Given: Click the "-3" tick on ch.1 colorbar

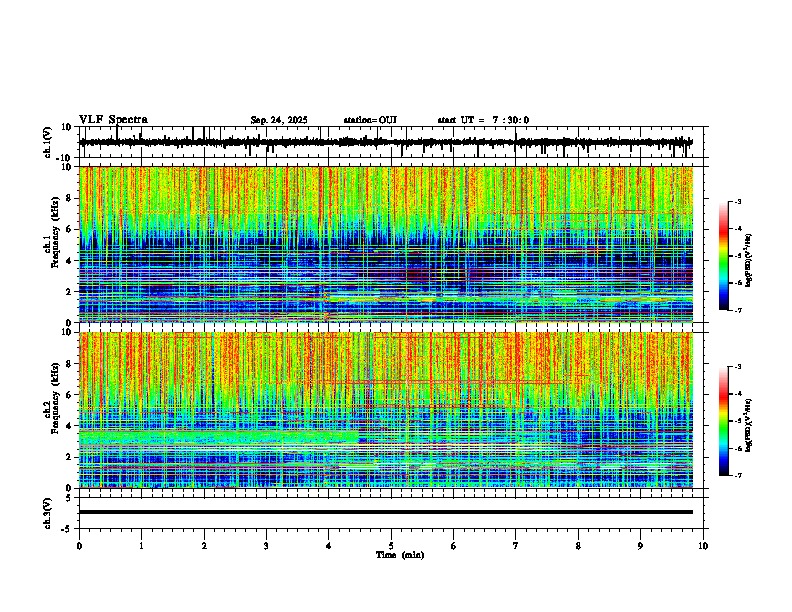Looking at the screenshot, I should pos(738,202).
